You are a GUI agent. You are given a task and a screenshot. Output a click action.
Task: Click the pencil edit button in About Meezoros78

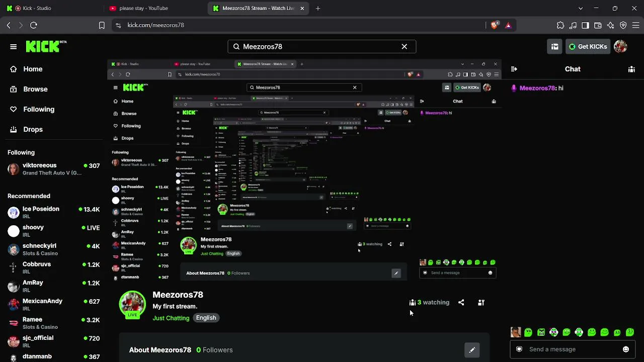[x=472, y=350]
